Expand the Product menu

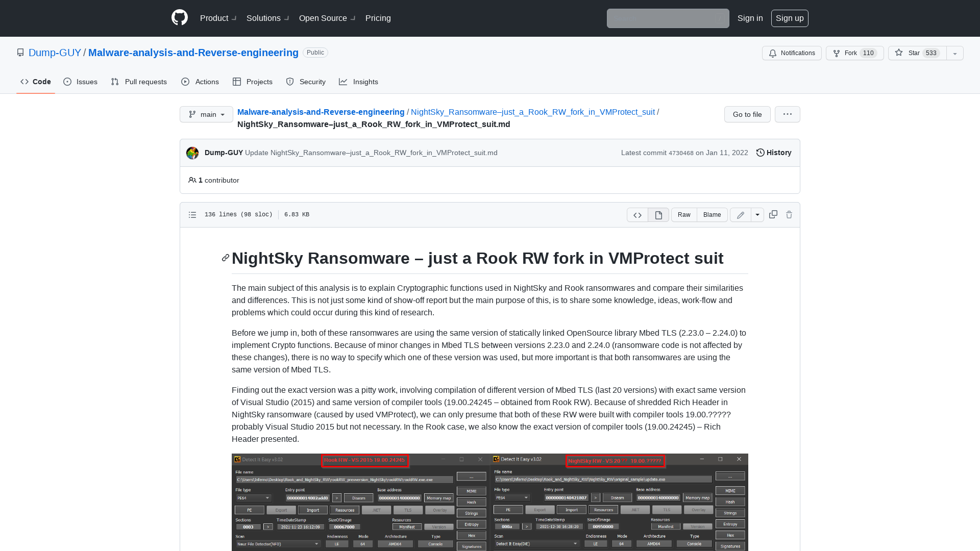[x=218, y=18]
